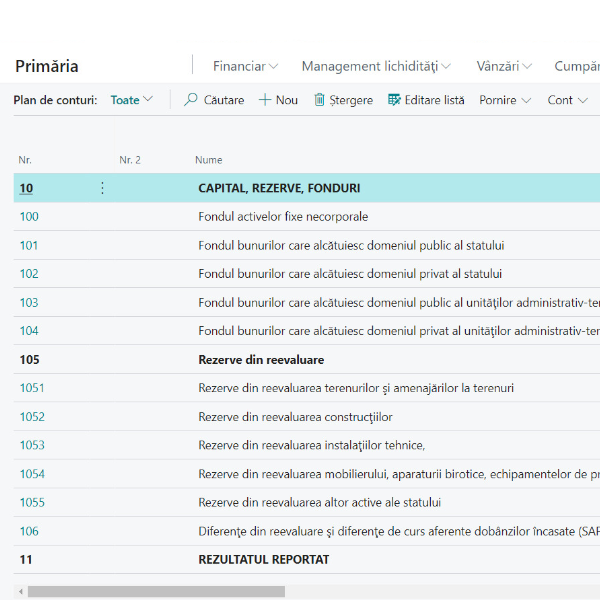Open account number 106

29,531
